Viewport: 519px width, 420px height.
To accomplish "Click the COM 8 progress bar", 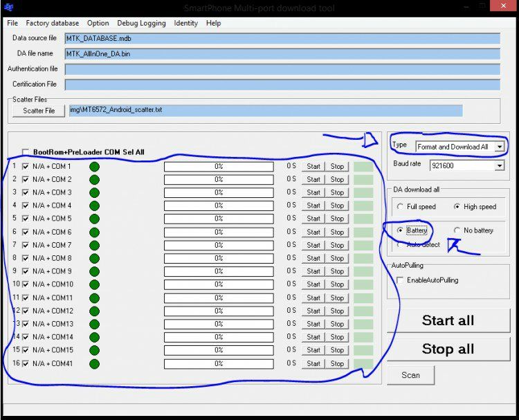I will coord(219,258).
